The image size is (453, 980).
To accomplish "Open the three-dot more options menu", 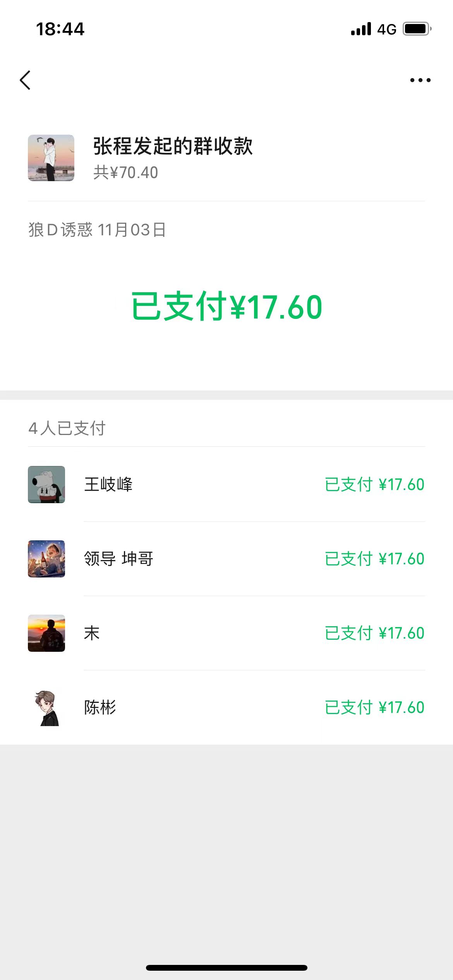I will [x=420, y=80].
